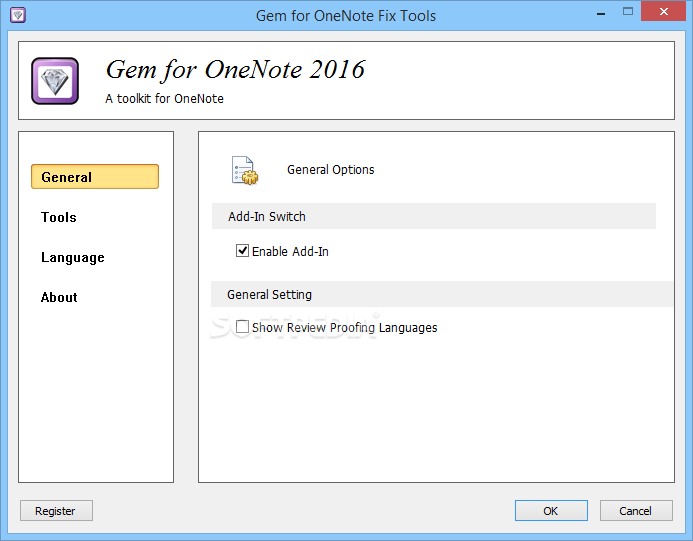The height and width of the screenshot is (541, 693).
Task: Click the Cancel button
Action: click(x=636, y=511)
